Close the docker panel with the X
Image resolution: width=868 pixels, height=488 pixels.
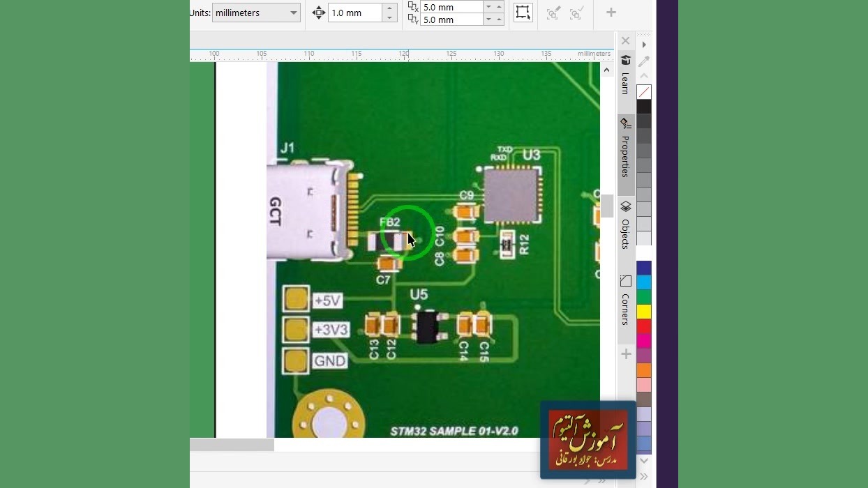(x=625, y=41)
